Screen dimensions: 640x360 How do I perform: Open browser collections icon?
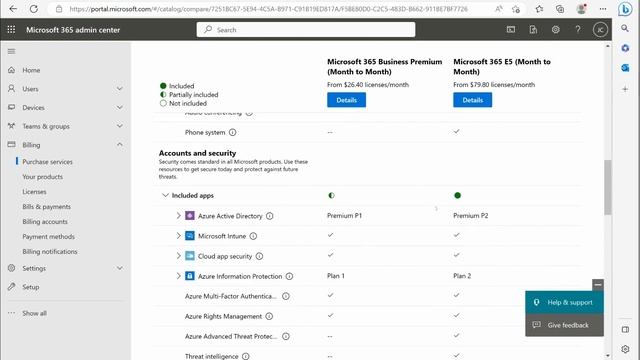pos(560,9)
